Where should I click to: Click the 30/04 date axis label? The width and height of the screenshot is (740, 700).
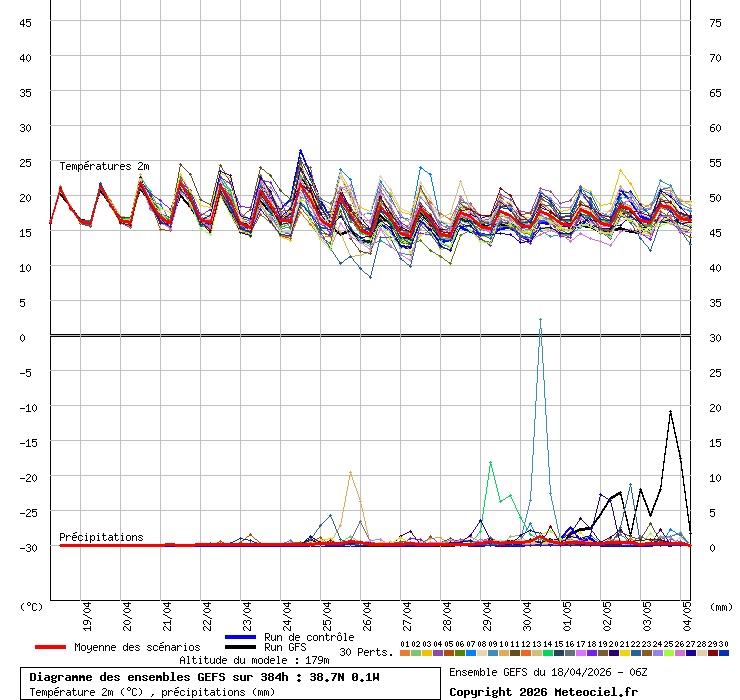click(x=528, y=612)
